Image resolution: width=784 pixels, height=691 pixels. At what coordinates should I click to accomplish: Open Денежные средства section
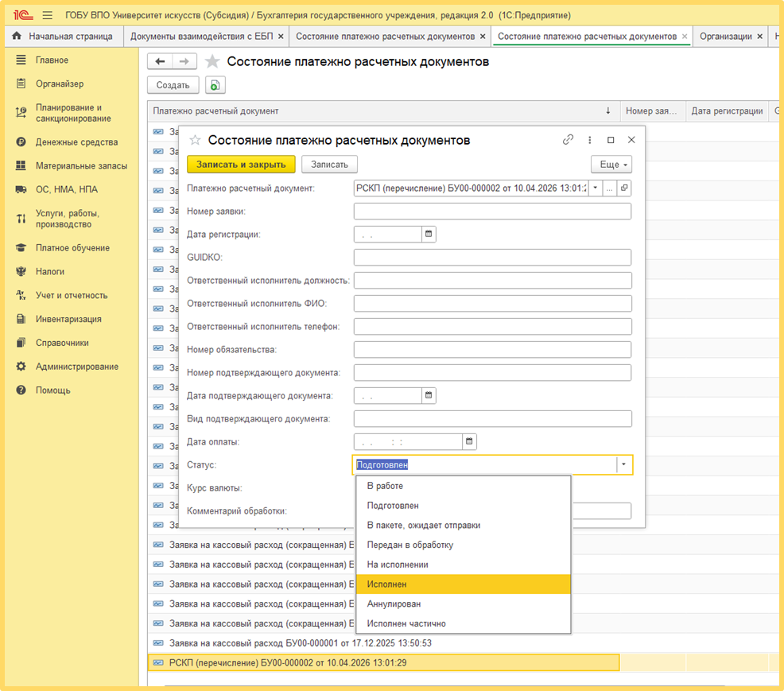coord(76,142)
